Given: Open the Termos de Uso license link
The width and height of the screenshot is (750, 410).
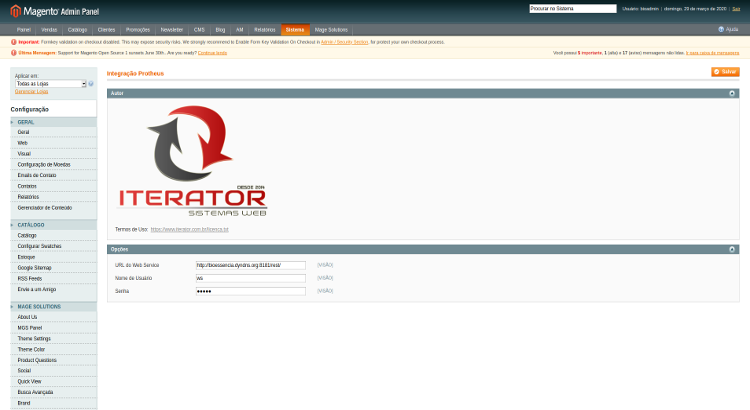Looking at the screenshot, I should 189,230.
